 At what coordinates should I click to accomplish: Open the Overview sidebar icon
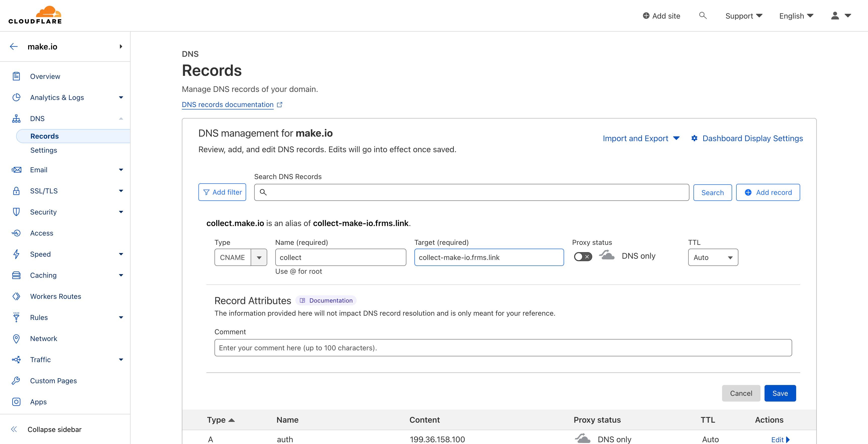point(16,77)
